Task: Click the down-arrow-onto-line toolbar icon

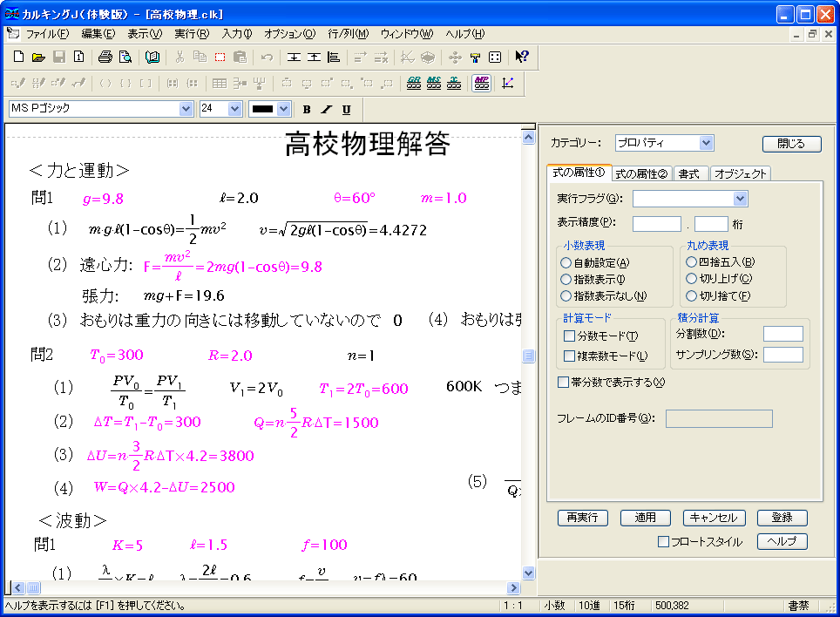Action: [x=294, y=57]
